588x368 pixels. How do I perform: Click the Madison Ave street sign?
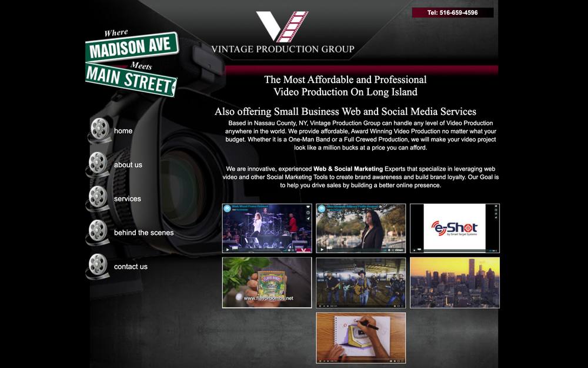(132, 47)
